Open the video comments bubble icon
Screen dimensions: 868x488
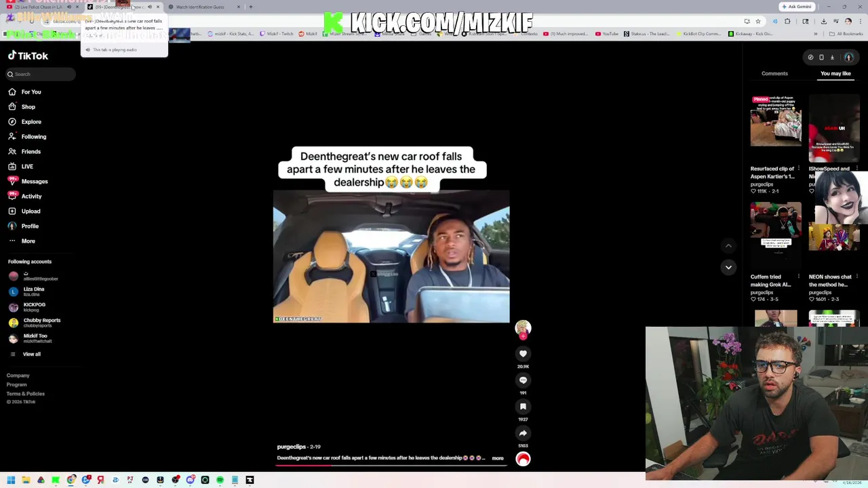click(x=523, y=380)
